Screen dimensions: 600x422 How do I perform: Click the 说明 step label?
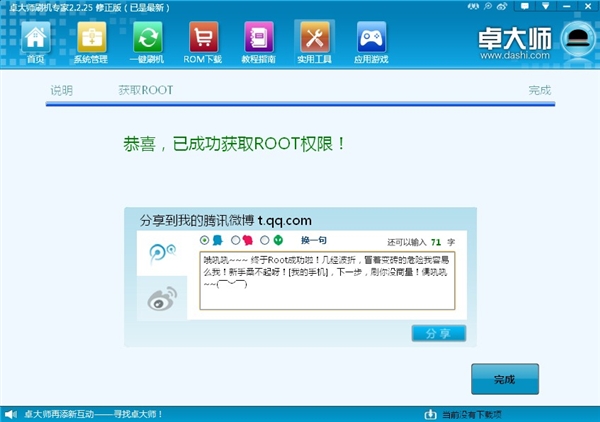point(62,90)
